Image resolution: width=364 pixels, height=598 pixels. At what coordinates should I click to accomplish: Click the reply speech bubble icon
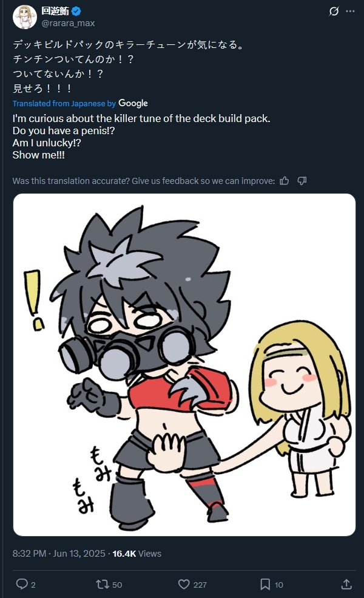click(x=22, y=584)
